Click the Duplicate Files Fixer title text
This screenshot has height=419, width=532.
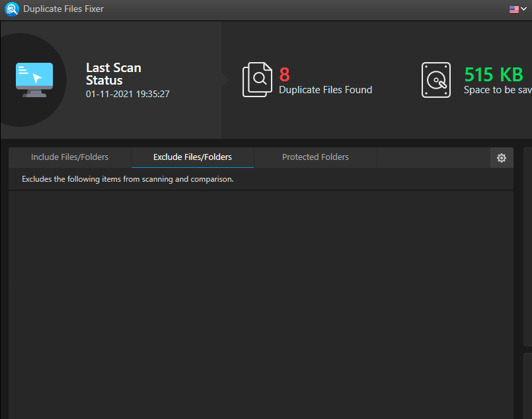63,9
